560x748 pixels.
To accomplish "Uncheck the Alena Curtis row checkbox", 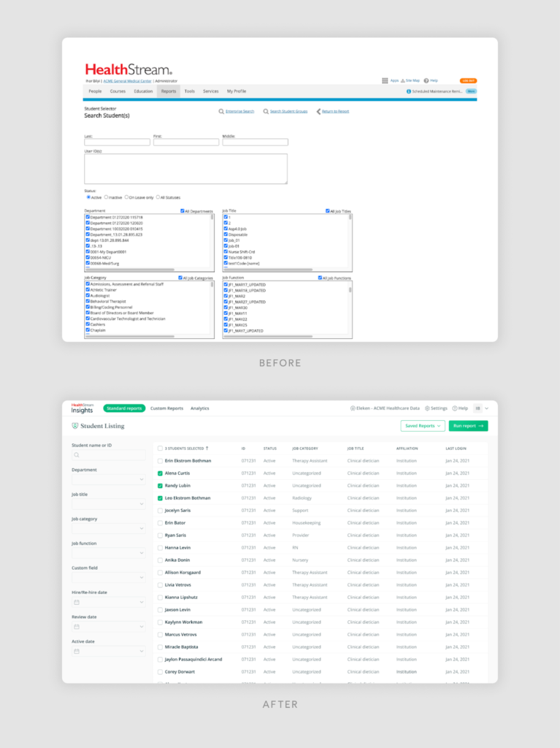I will 160,473.
